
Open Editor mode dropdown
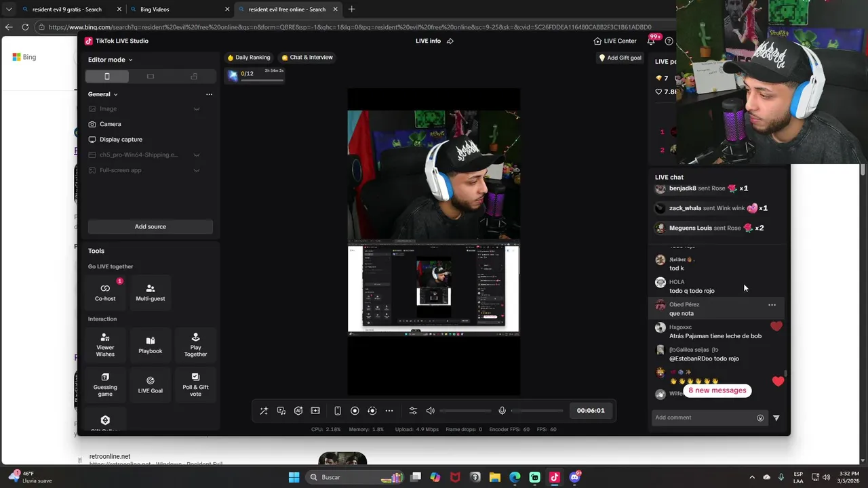(110, 60)
